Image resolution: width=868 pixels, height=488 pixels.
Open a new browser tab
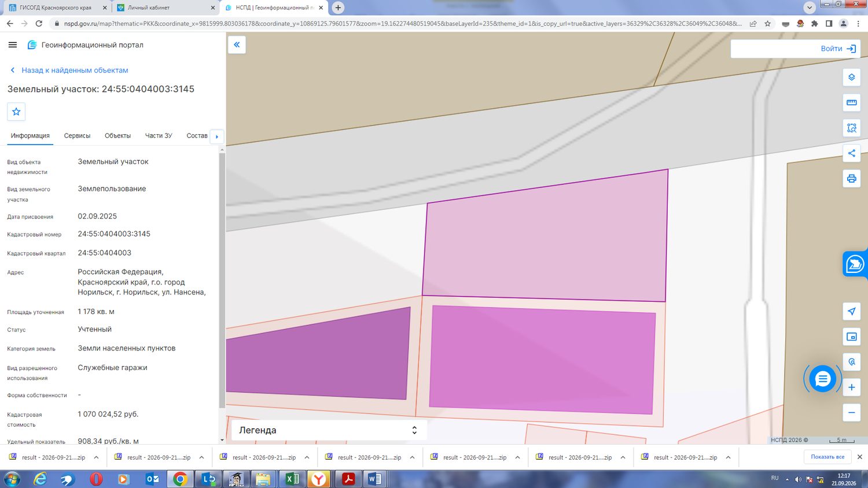[x=338, y=8]
